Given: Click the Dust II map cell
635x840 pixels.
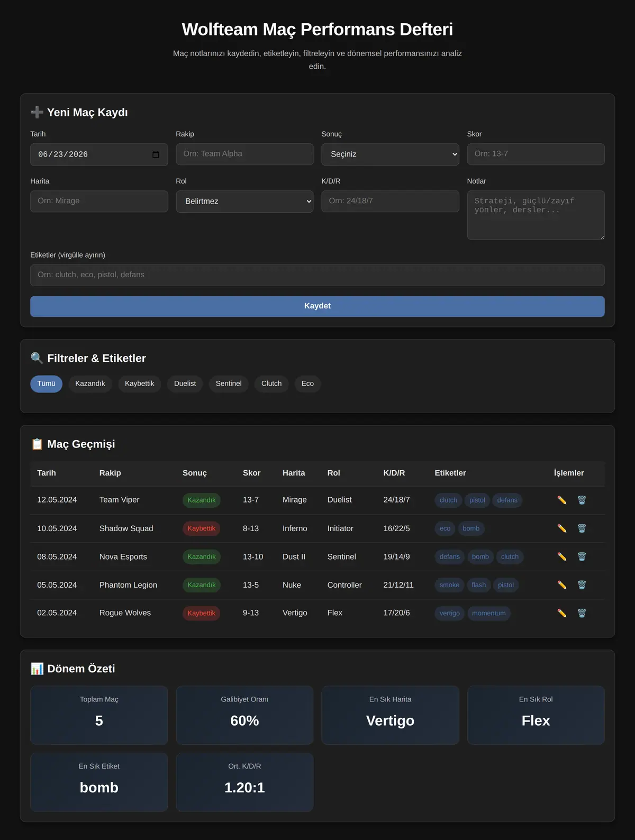Looking at the screenshot, I should tap(294, 557).
